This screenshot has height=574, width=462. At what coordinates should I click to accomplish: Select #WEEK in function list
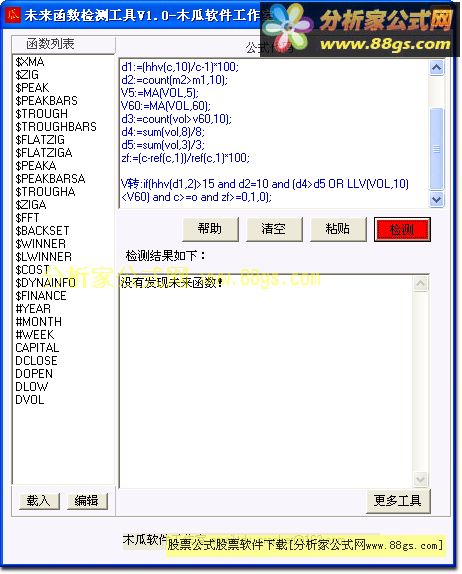pyautogui.click(x=34, y=335)
